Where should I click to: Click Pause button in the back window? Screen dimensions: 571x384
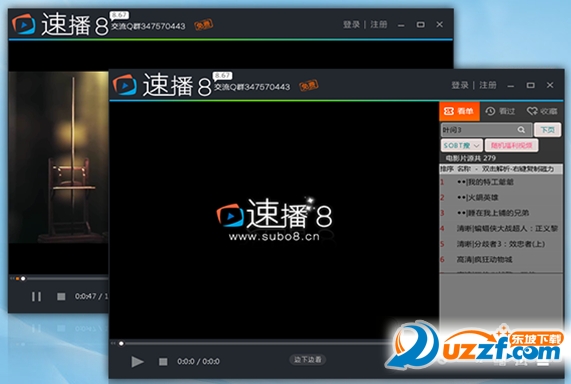point(36,297)
